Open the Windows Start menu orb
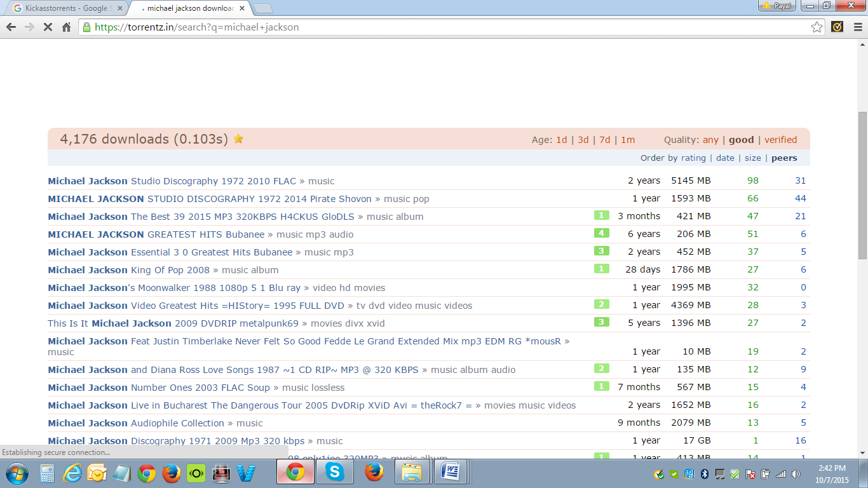The image size is (868, 488). (18, 473)
